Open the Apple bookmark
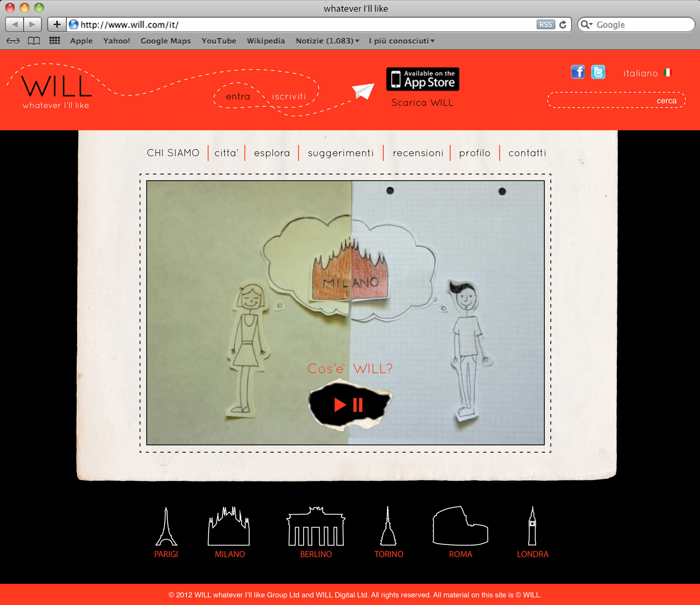The image size is (700, 605). click(81, 41)
